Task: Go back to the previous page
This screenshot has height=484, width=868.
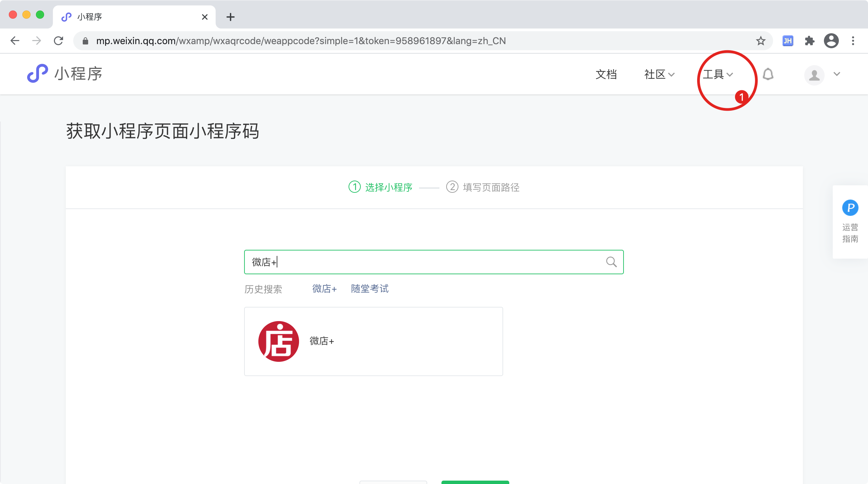Action: [x=15, y=41]
